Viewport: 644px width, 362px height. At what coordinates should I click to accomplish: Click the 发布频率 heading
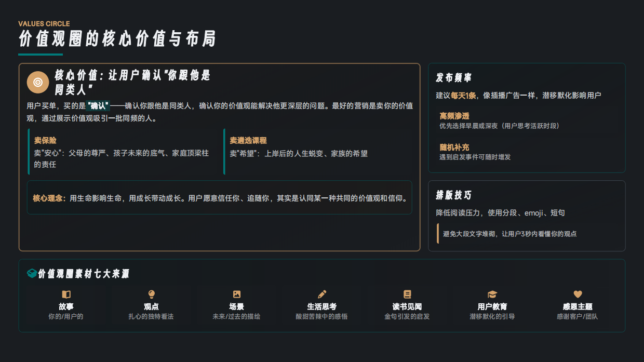pos(453,78)
